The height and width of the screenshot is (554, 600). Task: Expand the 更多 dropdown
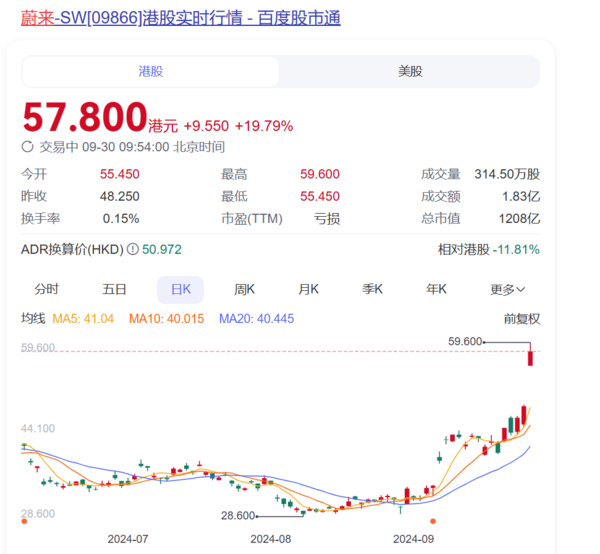click(x=508, y=290)
